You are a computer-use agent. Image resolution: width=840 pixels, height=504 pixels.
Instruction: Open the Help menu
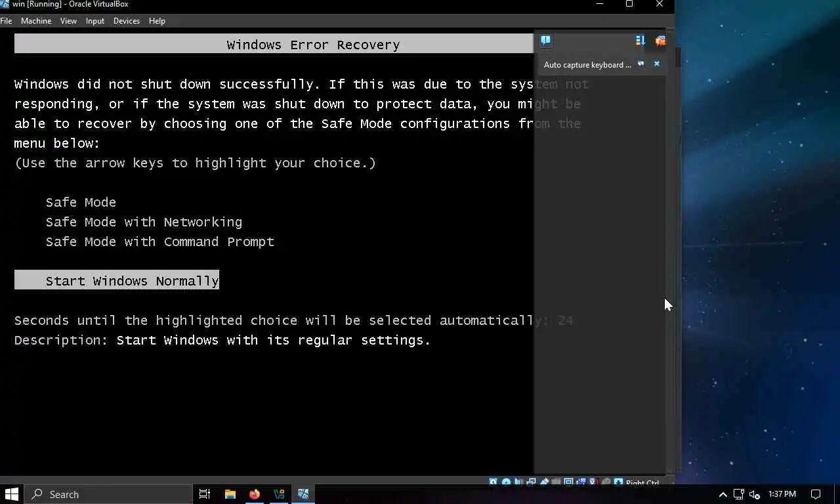tap(157, 21)
